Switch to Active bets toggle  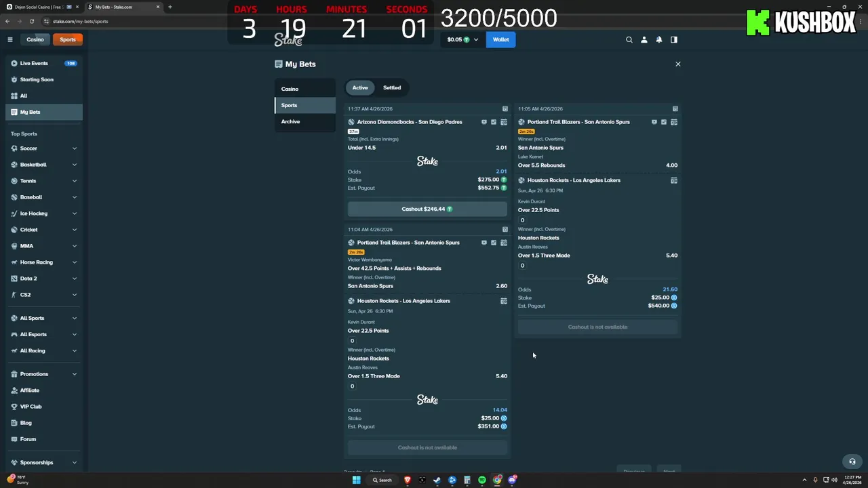point(360,87)
